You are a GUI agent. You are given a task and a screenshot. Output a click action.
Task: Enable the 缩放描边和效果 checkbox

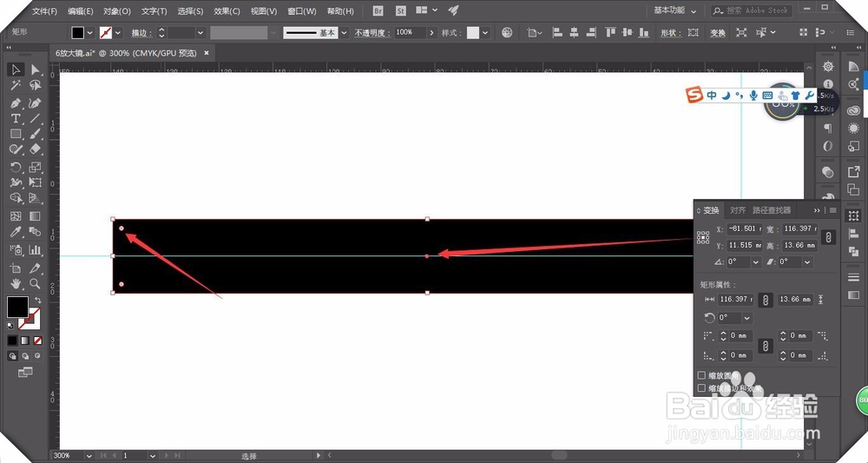(x=701, y=388)
